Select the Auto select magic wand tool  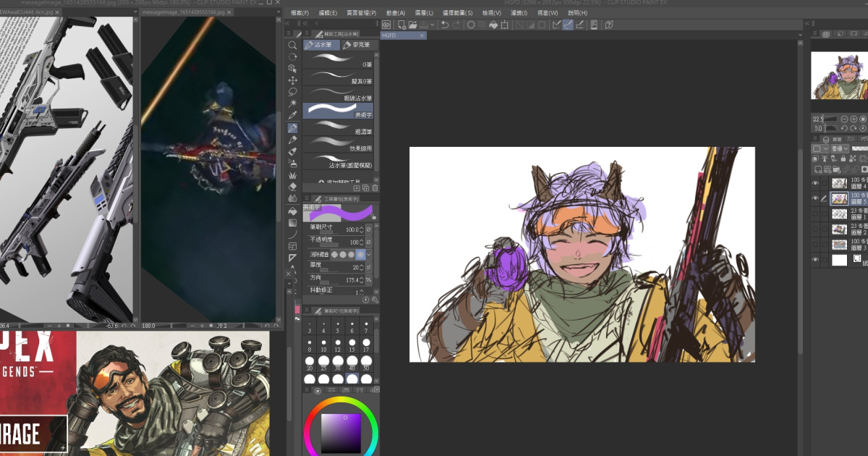coord(293,104)
